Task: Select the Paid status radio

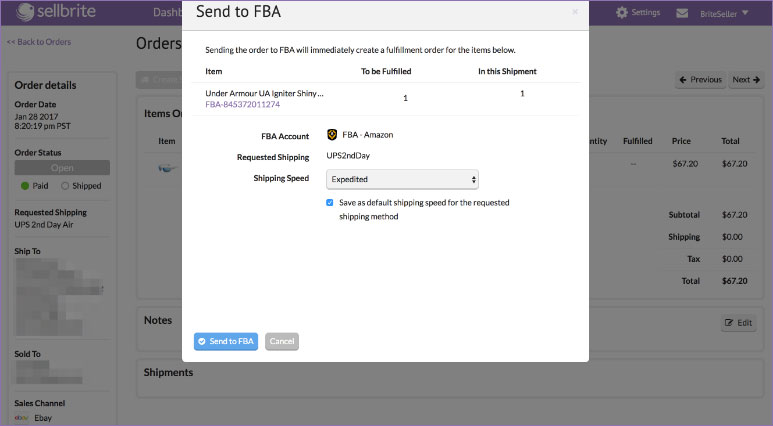Action: [x=25, y=186]
